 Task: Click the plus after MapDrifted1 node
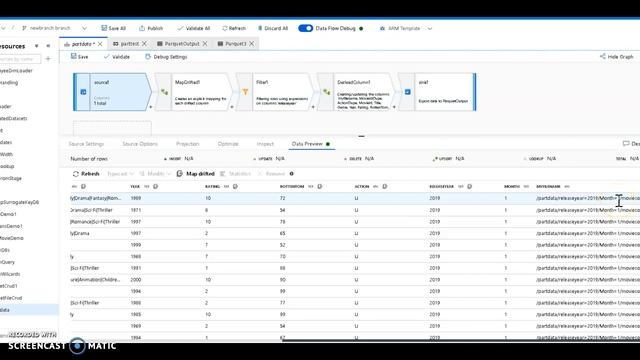pos(232,107)
